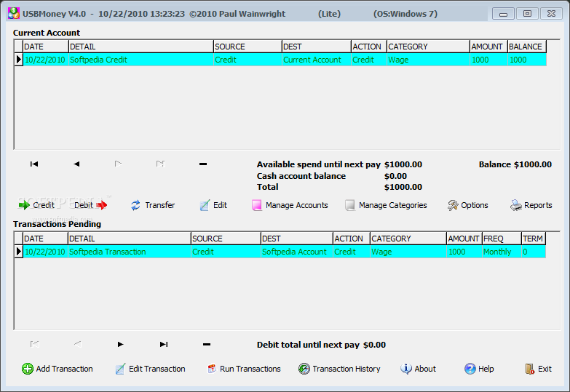Open Manage Accounts via its label

296,205
